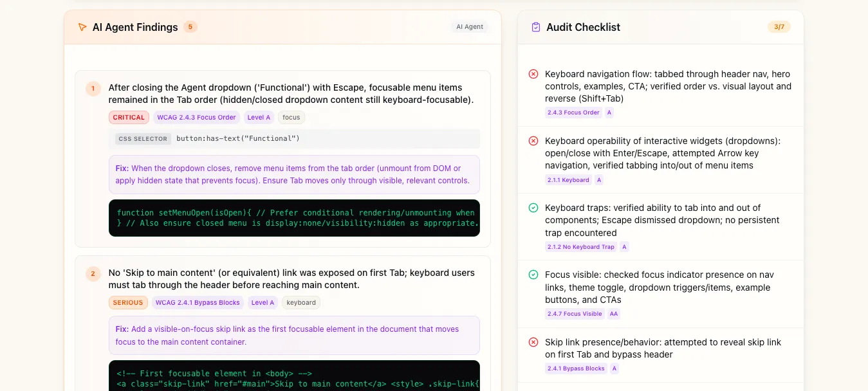
Task: Click the 3/7 checklist progress badge
Action: pyautogui.click(x=779, y=27)
